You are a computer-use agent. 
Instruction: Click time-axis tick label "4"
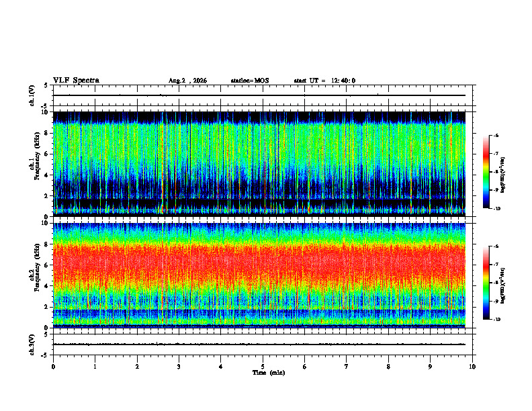point(221,367)
